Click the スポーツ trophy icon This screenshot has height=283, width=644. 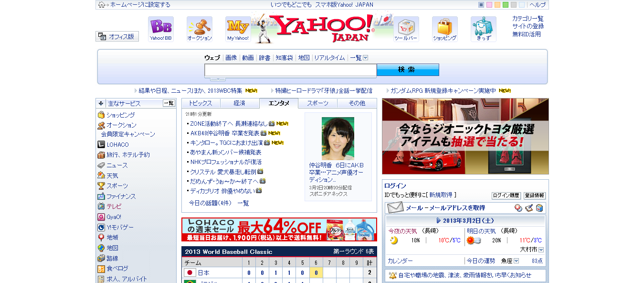point(101,186)
